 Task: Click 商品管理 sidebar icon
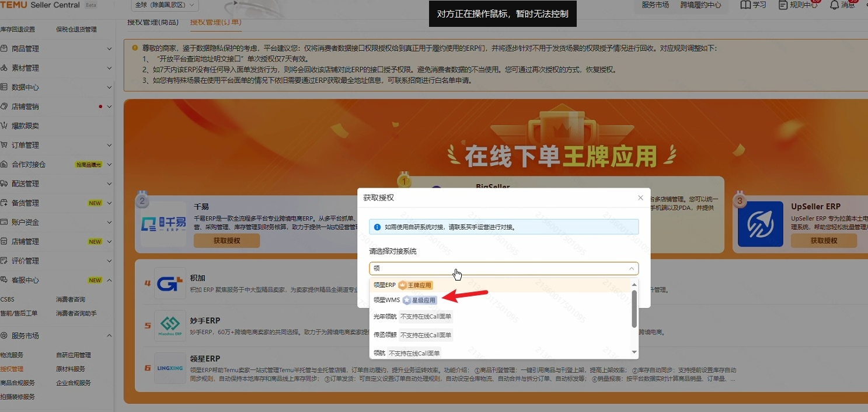(x=4, y=49)
